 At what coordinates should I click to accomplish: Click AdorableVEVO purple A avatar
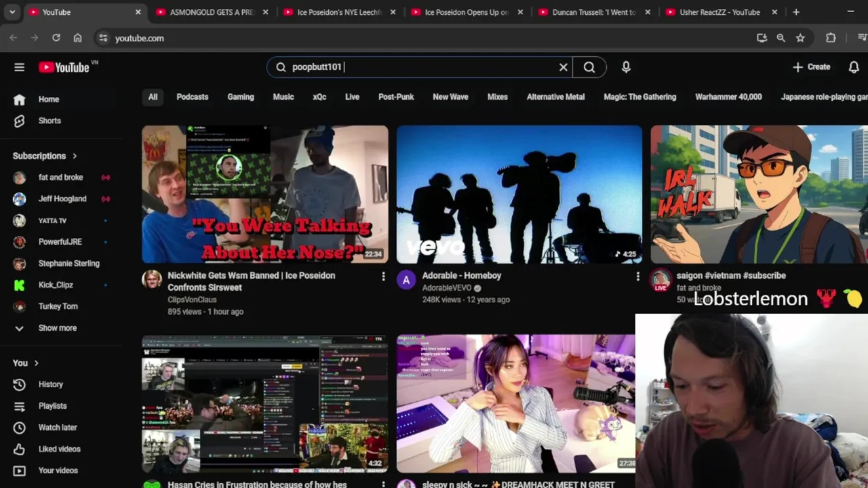(x=406, y=280)
